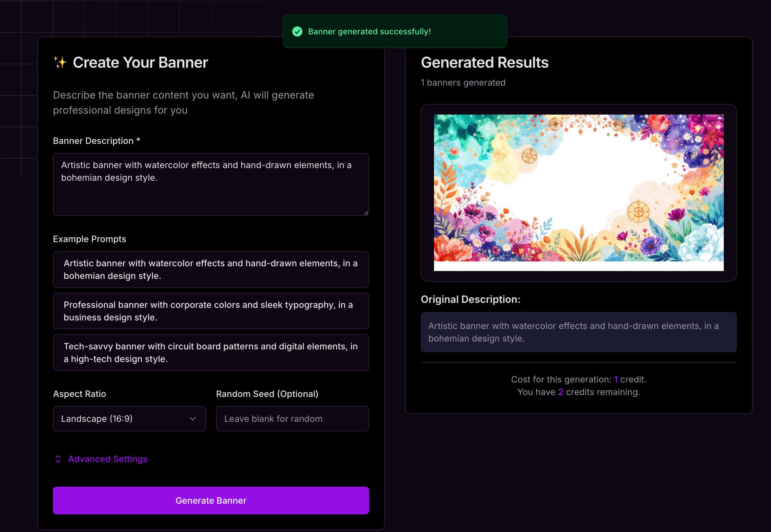Viewport: 771px width, 532px height.
Task: Click the 'Random Seed (Optional)' label
Action: pos(267,394)
